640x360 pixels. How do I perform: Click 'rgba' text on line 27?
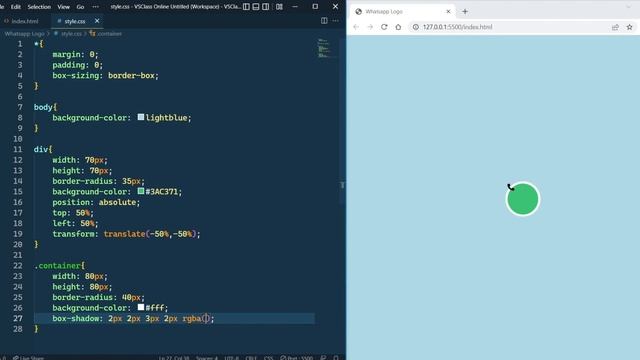click(x=192, y=318)
